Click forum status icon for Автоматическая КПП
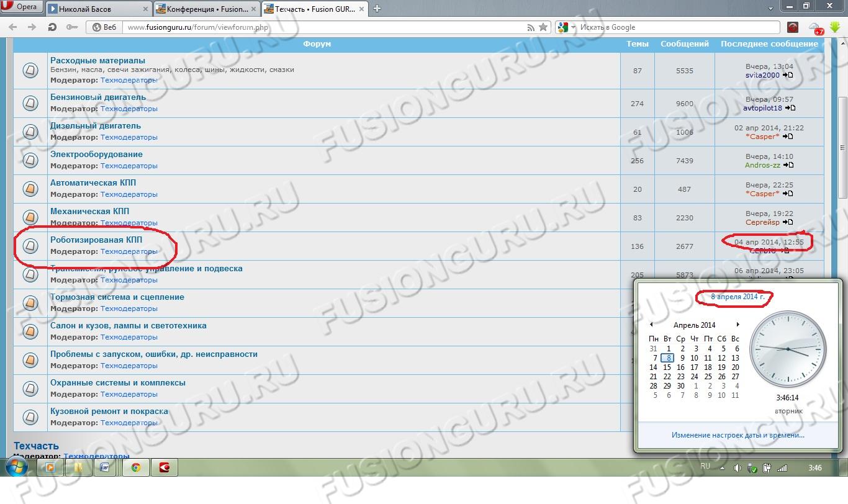 coord(30,189)
